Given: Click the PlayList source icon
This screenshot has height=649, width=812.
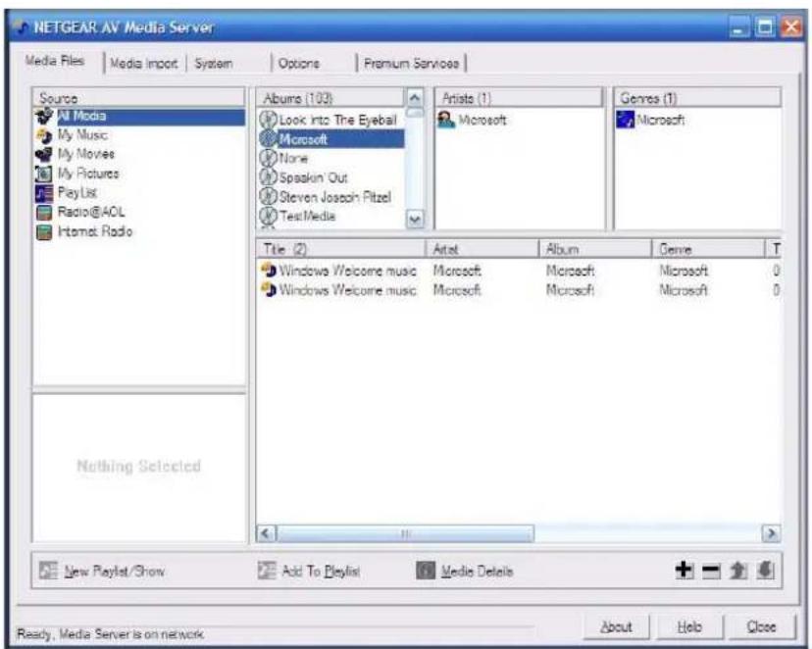Looking at the screenshot, I should click(x=44, y=193).
